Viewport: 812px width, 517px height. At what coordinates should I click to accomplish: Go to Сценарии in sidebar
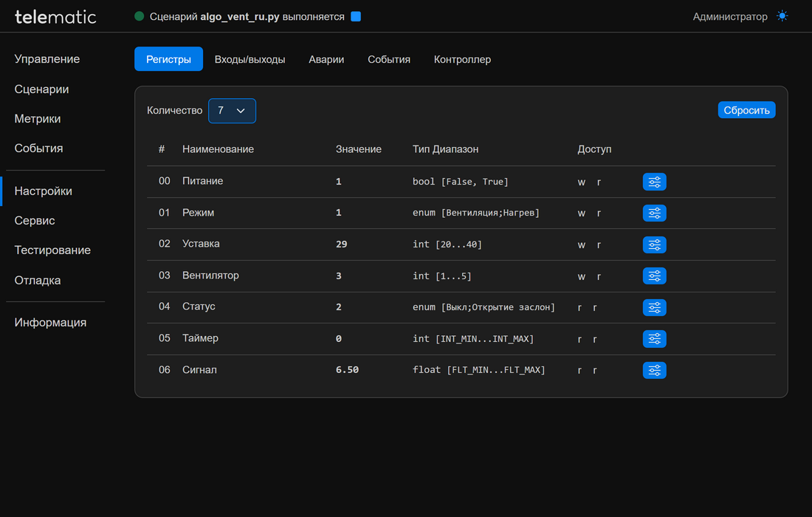pos(41,89)
